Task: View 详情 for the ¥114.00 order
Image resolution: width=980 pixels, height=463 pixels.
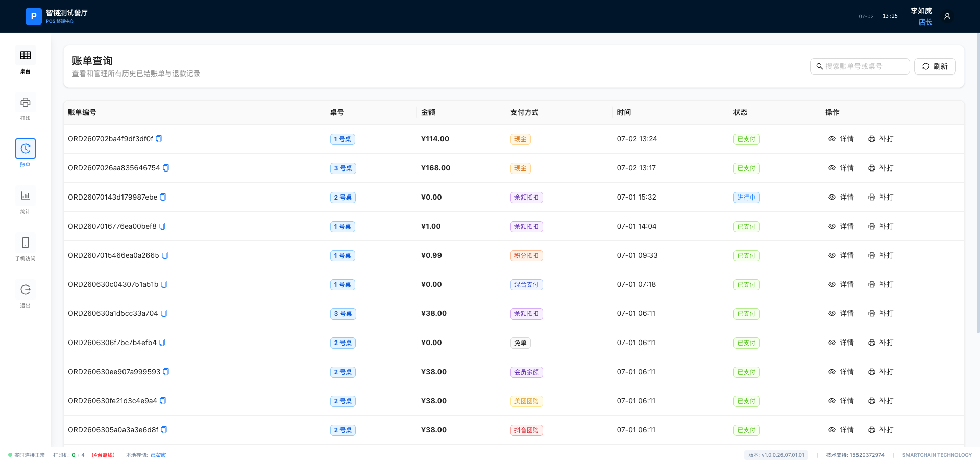Action: point(841,139)
